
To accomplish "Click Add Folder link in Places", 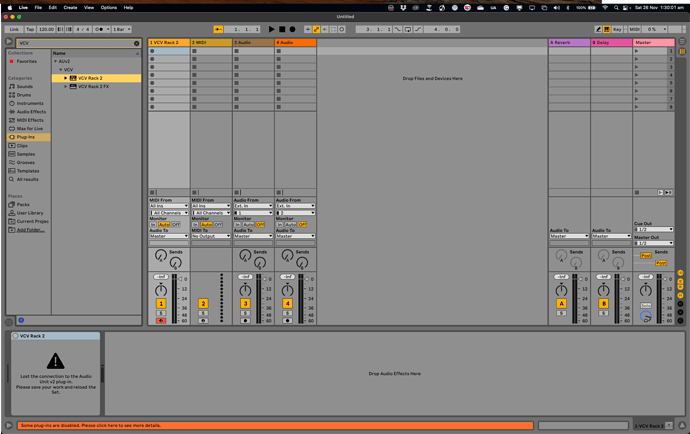I will click(30, 230).
